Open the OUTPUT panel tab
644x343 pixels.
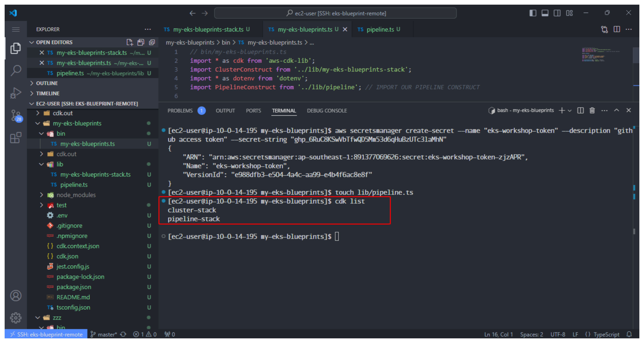[x=225, y=110]
